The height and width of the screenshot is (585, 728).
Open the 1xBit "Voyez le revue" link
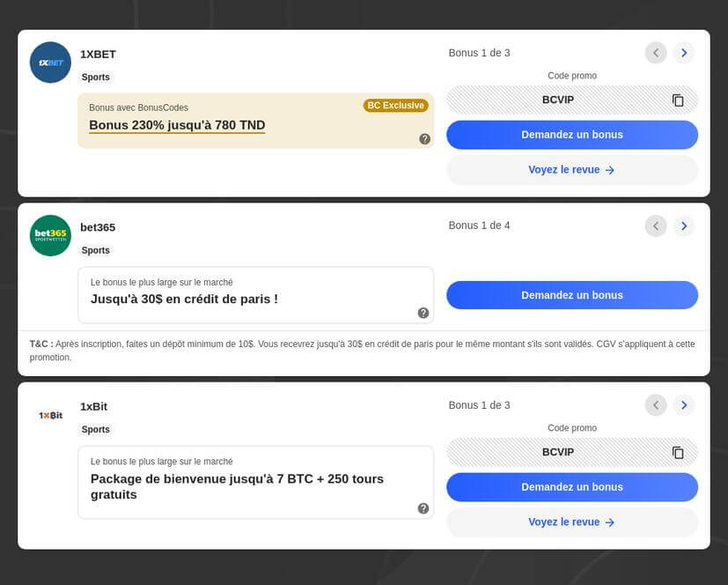point(572,522)
